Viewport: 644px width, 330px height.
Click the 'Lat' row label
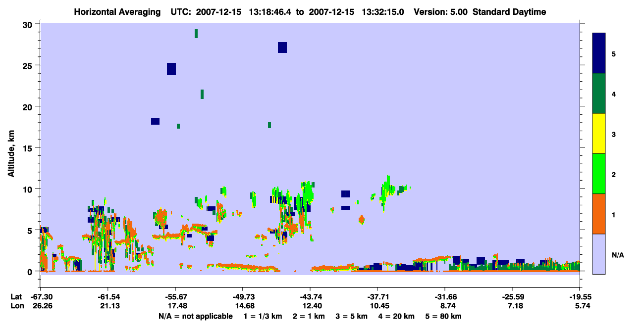[16, 297]
